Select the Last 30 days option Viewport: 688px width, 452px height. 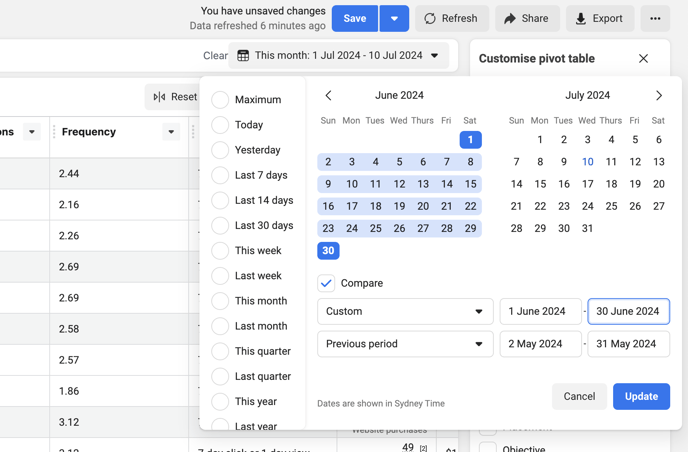tap(220, 226)
